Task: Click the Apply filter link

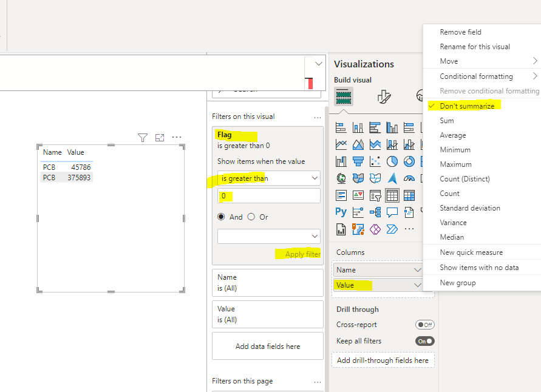Action: pos(303,254)
